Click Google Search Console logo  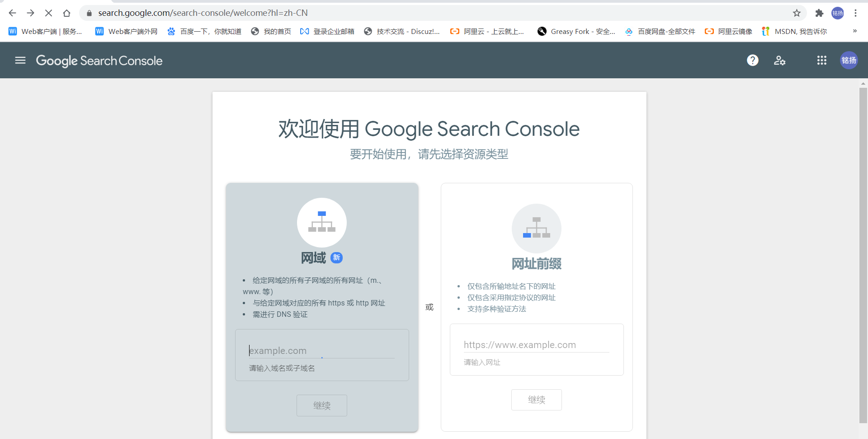pos(99,61)
